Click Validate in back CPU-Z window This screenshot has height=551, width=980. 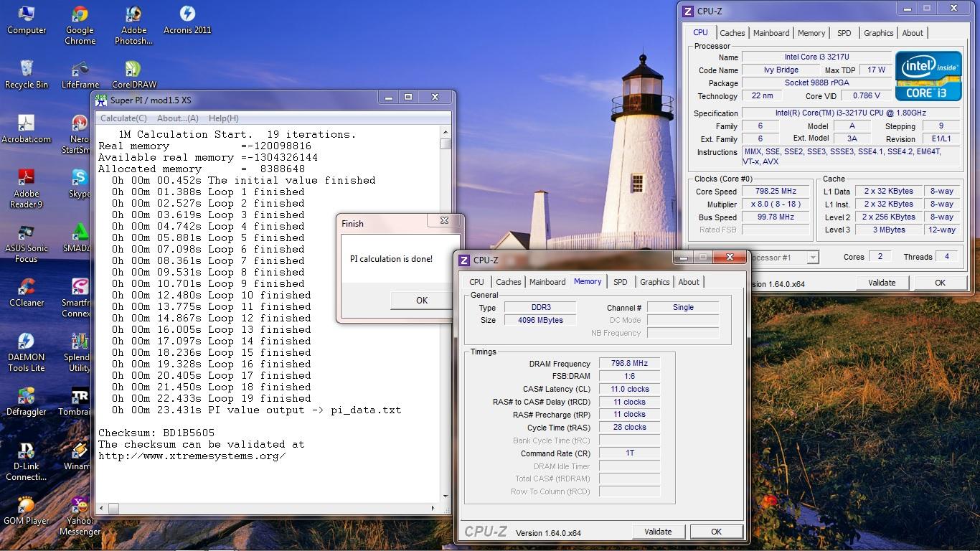[882, 283]
